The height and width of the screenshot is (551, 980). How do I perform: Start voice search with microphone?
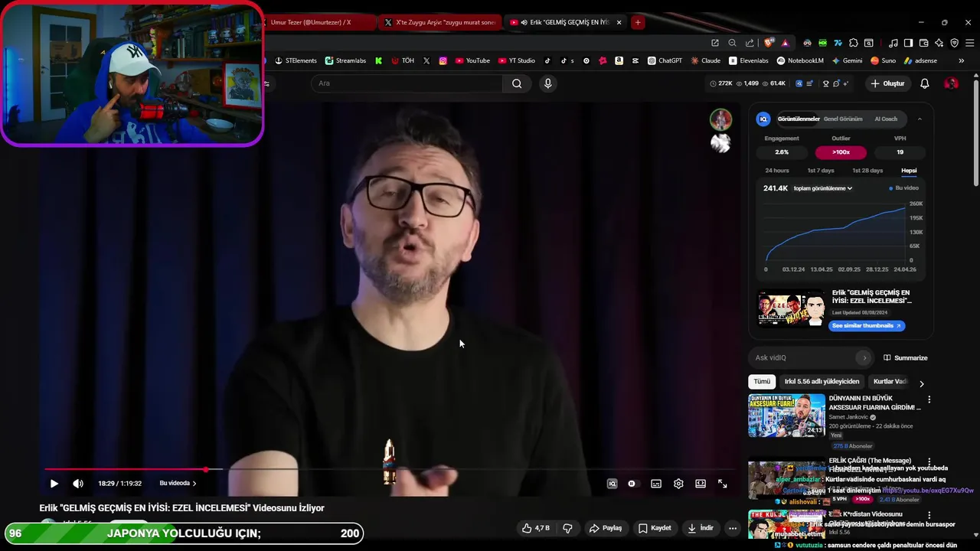(x=547, y=83)
